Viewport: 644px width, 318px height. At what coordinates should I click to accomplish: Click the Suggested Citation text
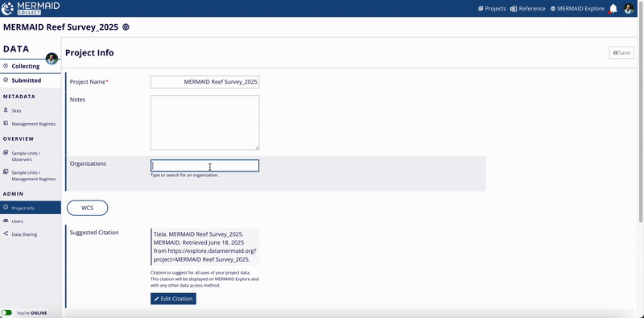[205, 247]
